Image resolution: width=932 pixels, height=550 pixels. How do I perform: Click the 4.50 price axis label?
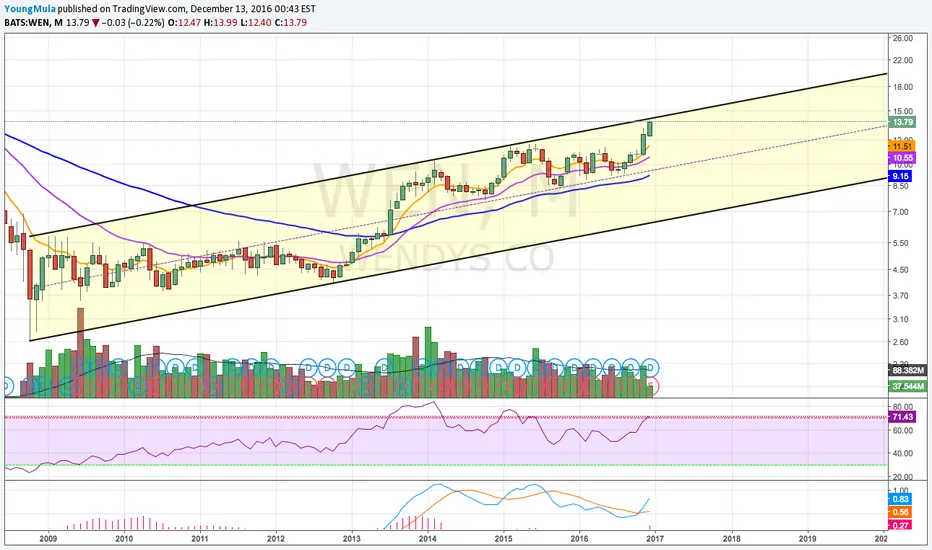900,269
